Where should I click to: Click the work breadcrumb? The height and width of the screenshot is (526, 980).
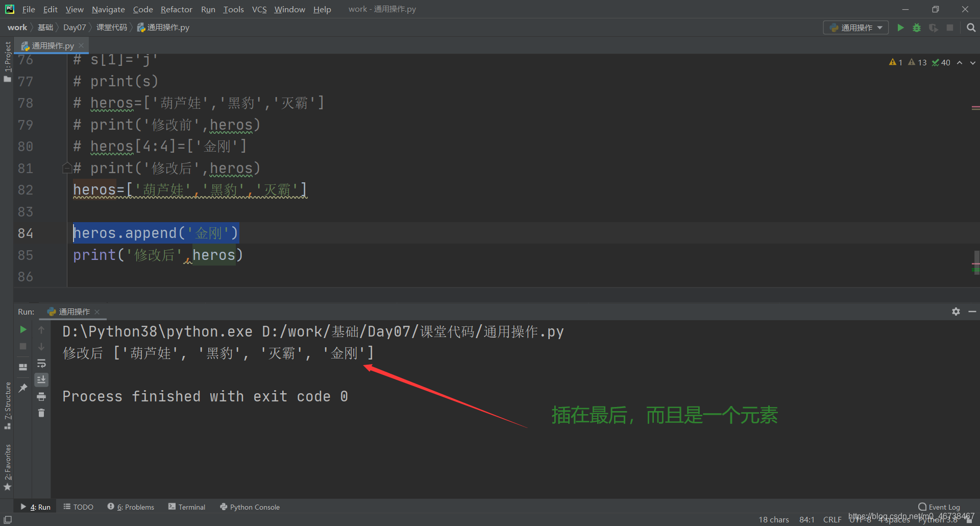pyautogui.click(x=17, y=28)
